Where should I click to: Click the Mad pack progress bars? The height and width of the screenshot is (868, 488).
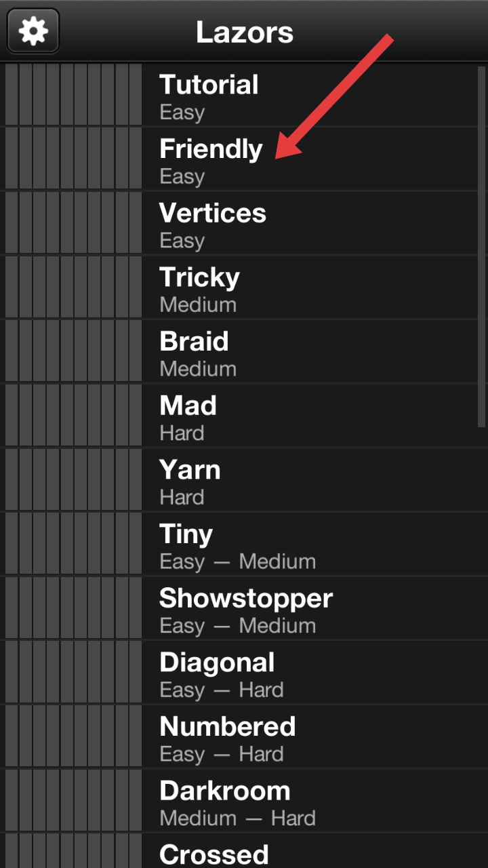(73, 416)
